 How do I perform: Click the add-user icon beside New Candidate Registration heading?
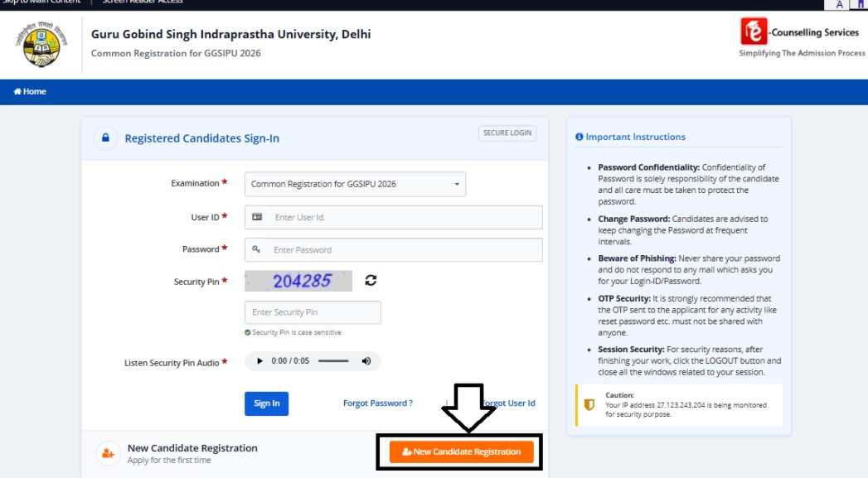point(108,454)
